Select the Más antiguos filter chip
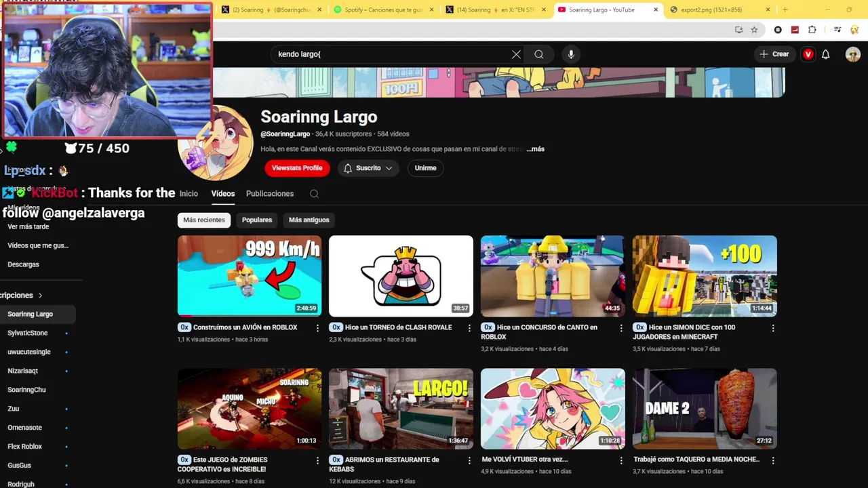 coord(309,220)
